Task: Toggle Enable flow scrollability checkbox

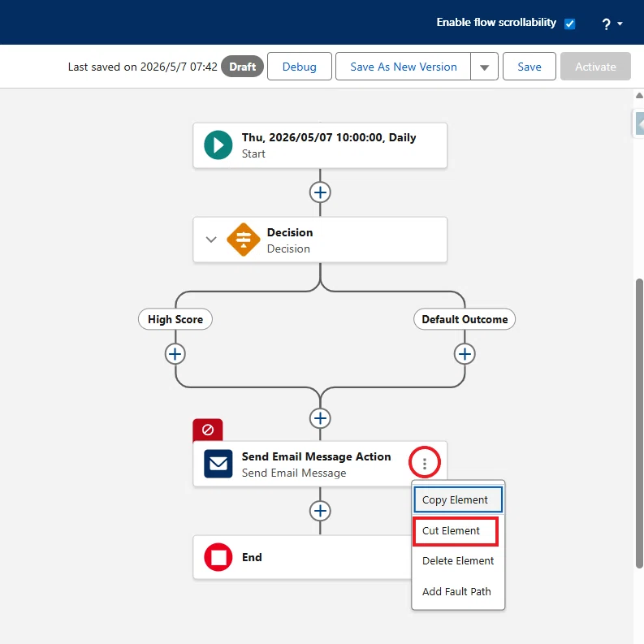Action: click(569, 24)
